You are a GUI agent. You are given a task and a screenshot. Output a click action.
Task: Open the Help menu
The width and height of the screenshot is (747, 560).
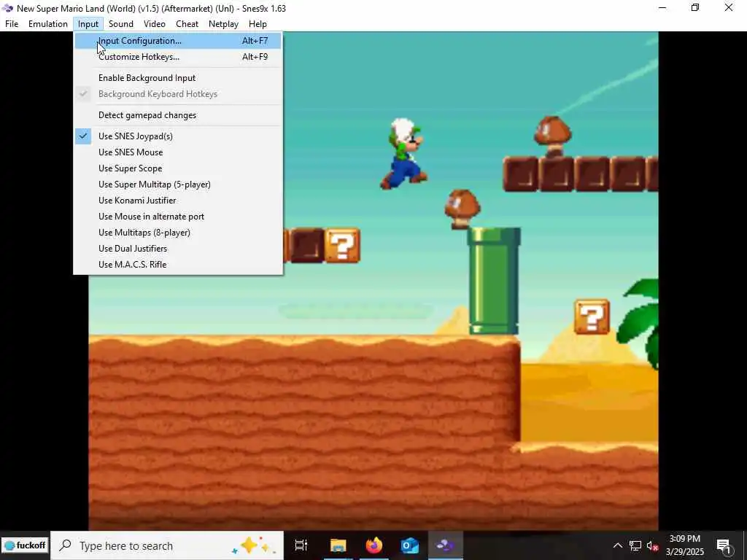[258, 24]
